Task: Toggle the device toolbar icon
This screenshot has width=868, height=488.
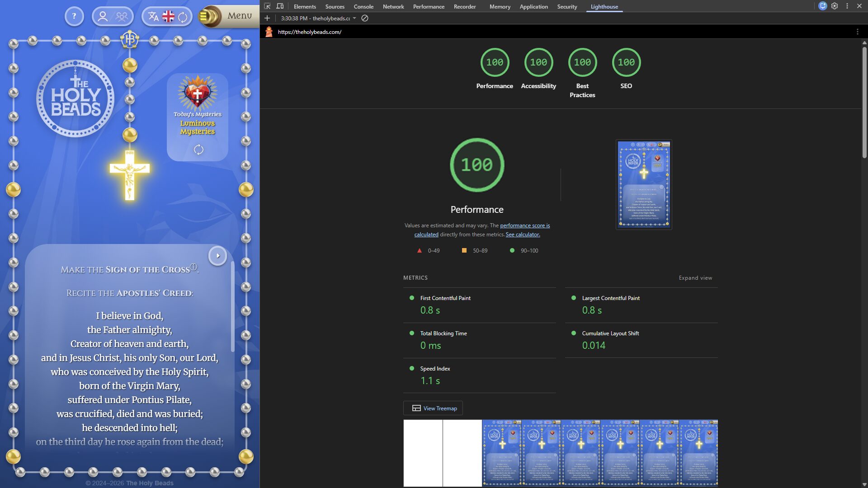Action: 280,6
